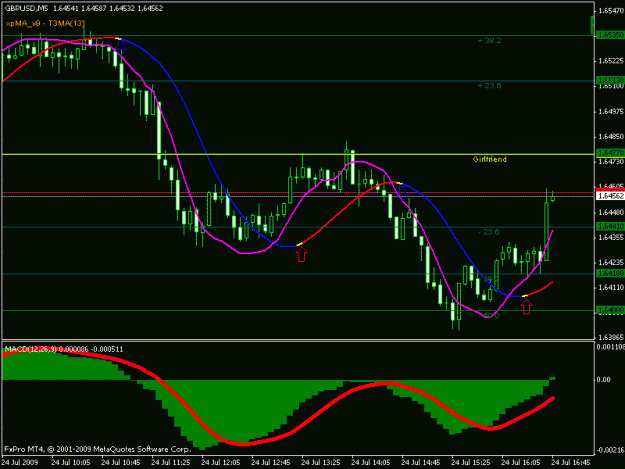
Task: Click the green 1.64410 price tag
Action: click(x=611, y=226)
